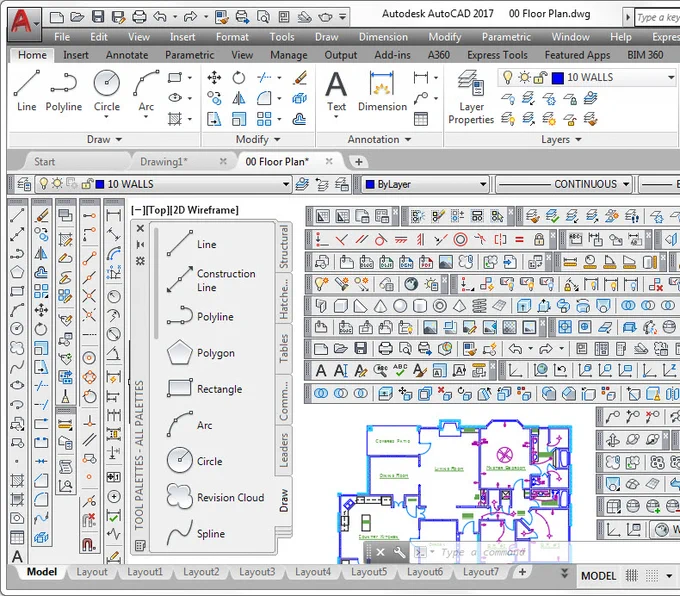Toggle layer freeze sun icon in ribbon layer list
Viewport: 680px width, 596px height.
click(524, 77)
